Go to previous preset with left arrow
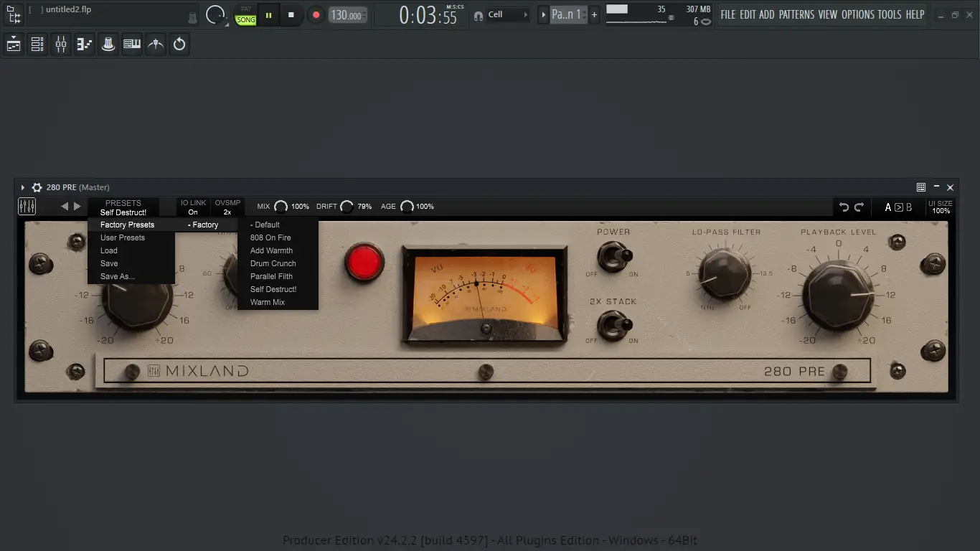 65,207
